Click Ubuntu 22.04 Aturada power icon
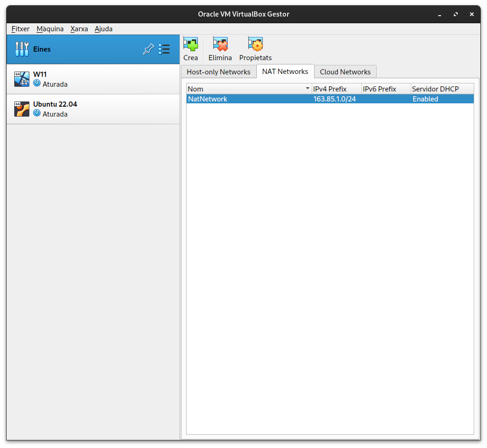The image size is (487, 448). 37,114
